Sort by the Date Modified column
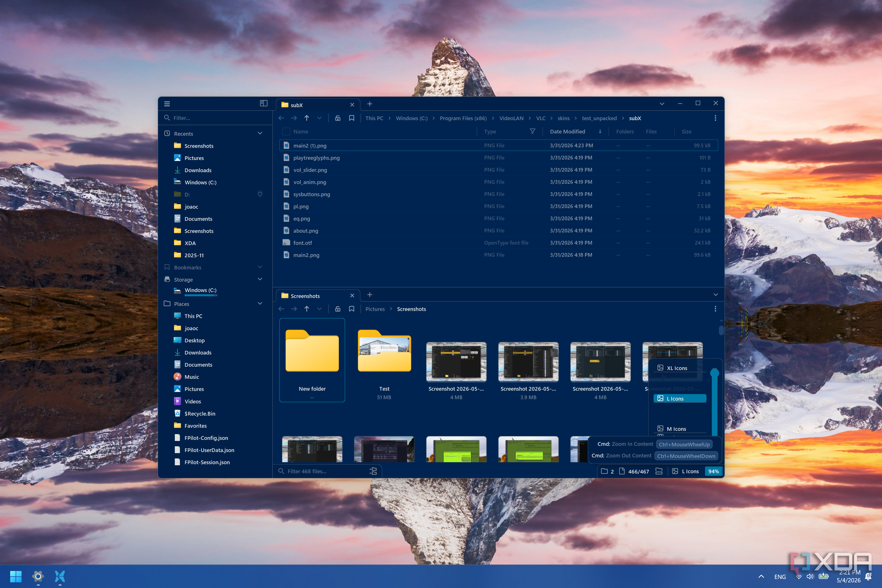Screen dimensions: 882x588 567,132
